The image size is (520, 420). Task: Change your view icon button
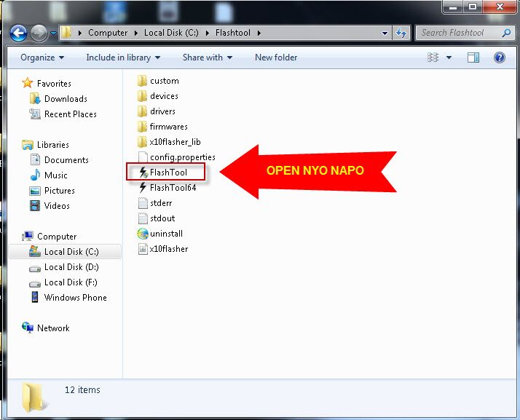point(433,58)
